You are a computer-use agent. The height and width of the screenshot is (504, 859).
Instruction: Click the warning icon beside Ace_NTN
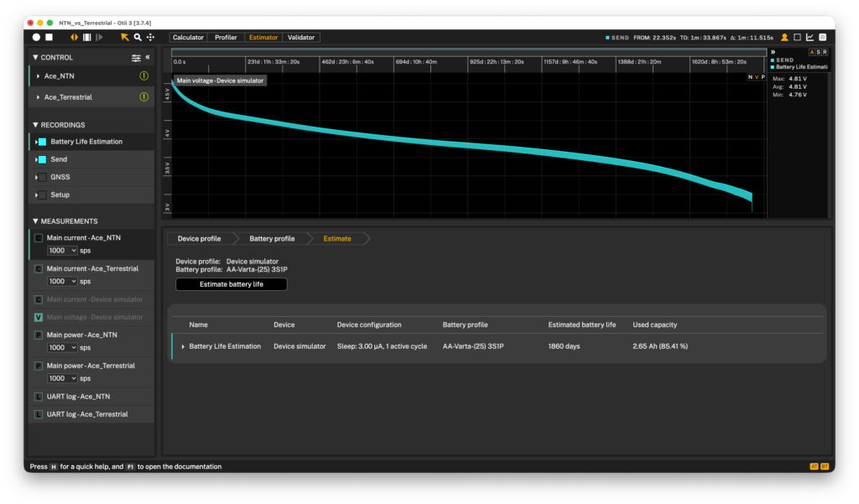(144, 75)
